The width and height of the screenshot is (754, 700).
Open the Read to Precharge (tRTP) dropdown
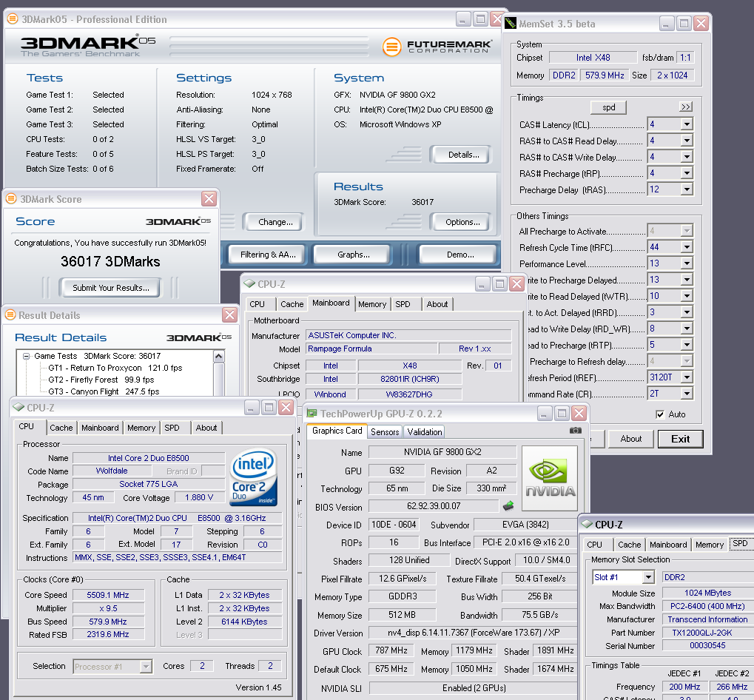click(x=686, y=344)
